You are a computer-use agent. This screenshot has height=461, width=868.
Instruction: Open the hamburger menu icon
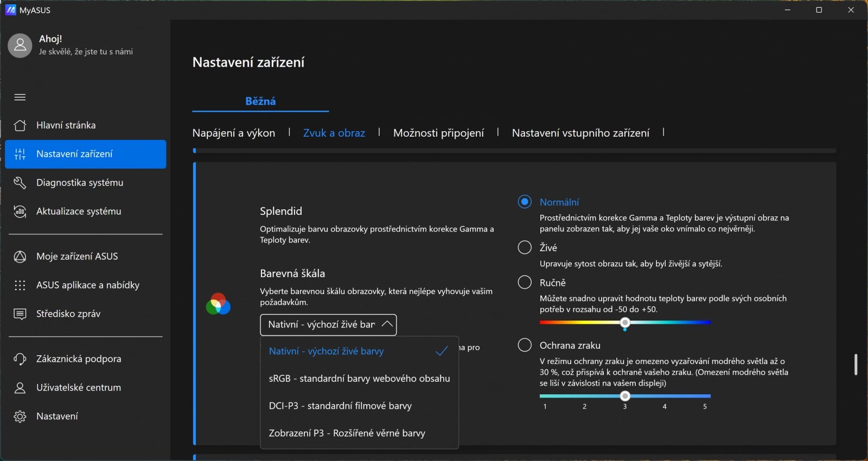20,97
